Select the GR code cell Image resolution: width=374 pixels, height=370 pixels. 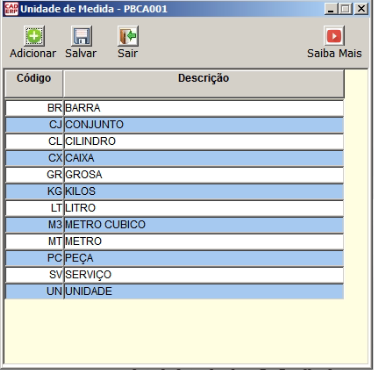click(x=34, y=175)
